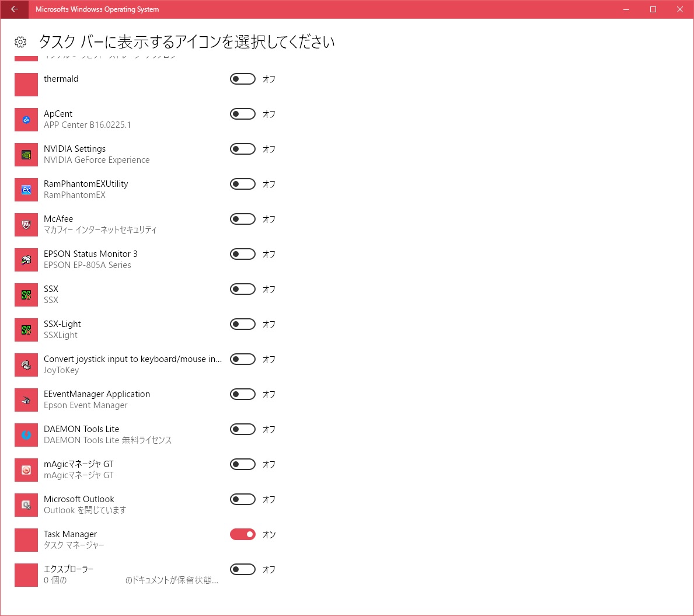
Task: Go back using the title bar arrow
Action: tap(15, 9)
